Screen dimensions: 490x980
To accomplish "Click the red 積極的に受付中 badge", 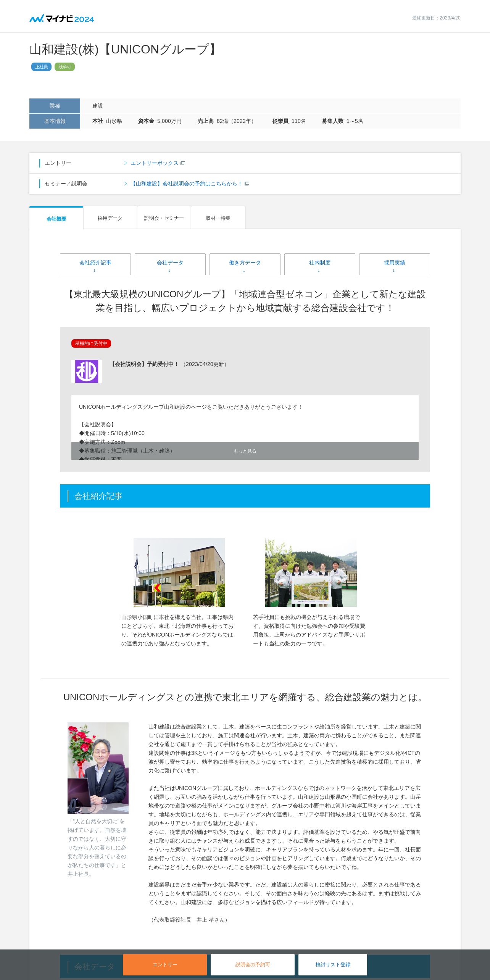I will tap(91, 343).
